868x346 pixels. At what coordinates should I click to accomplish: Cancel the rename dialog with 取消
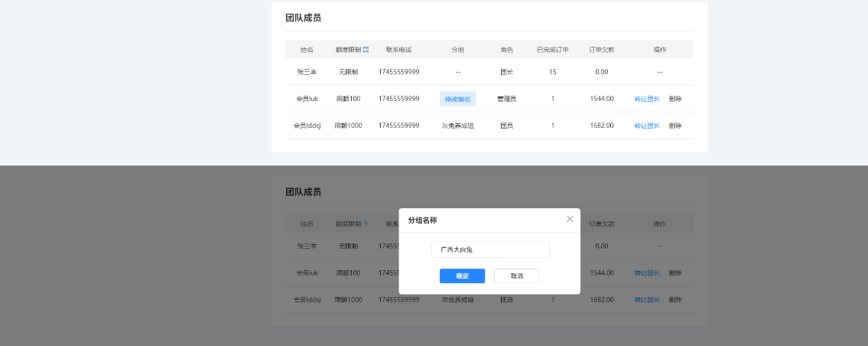(517, 276)
